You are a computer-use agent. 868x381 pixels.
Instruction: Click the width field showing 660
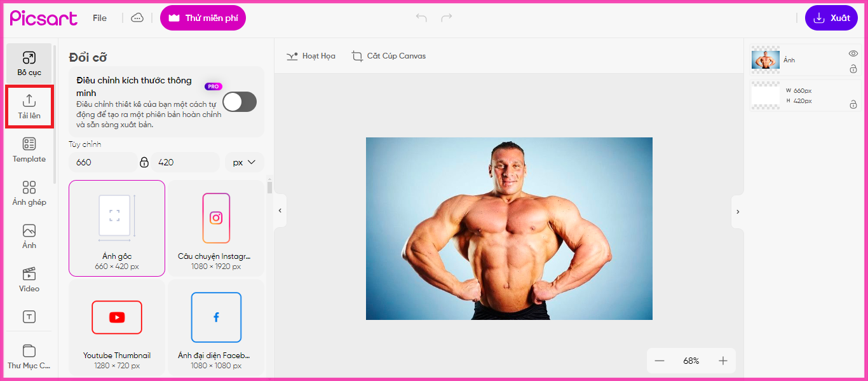pos(103,162)
